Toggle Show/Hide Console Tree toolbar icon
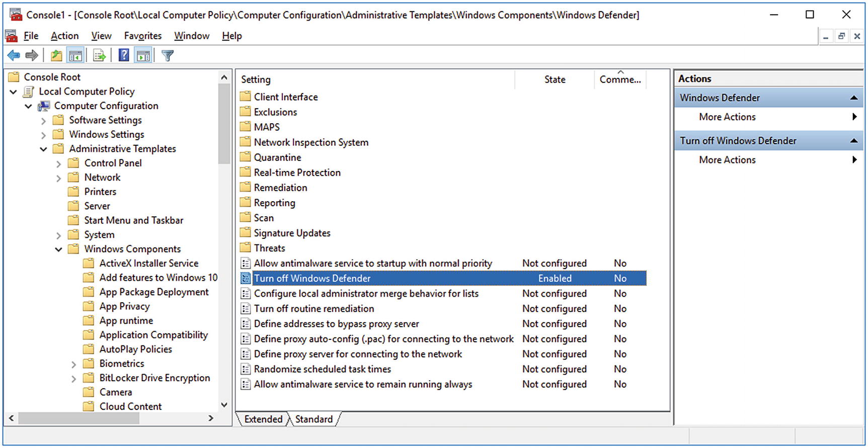Viewport: 868px width, 448px height. [x=75, y=55]
